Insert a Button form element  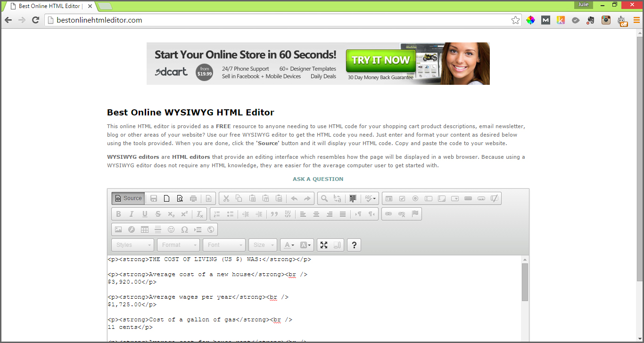pos(468,198)
